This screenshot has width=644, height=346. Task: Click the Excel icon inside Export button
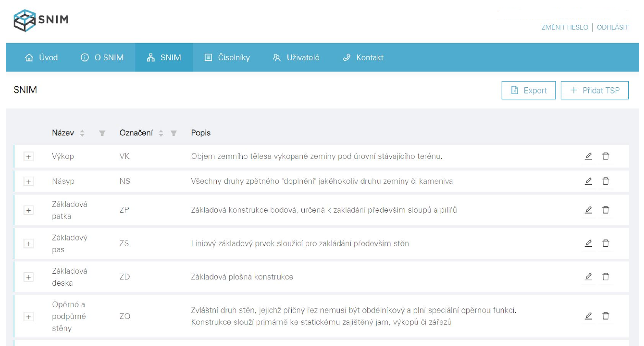tap(514, 90)
